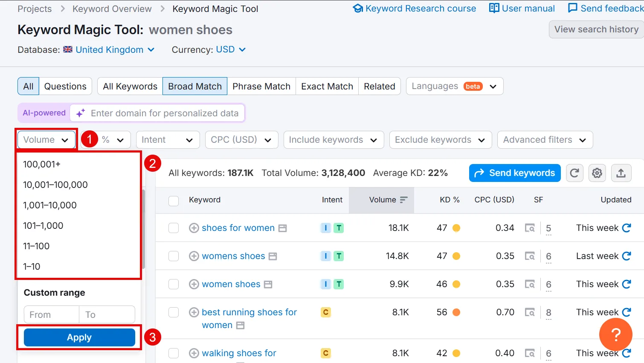Click the orange help question mark button
The height and width of the screenshot is (363, 644).
pos(616,334)
